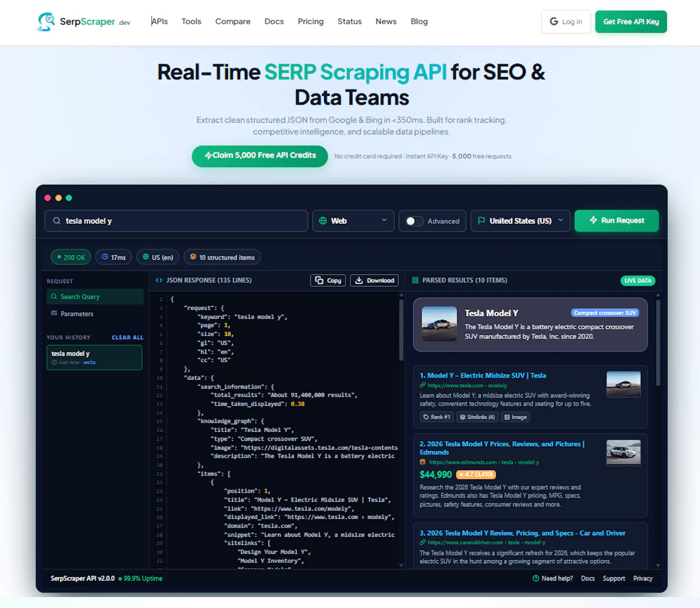Open the Docs nav item

274,21
